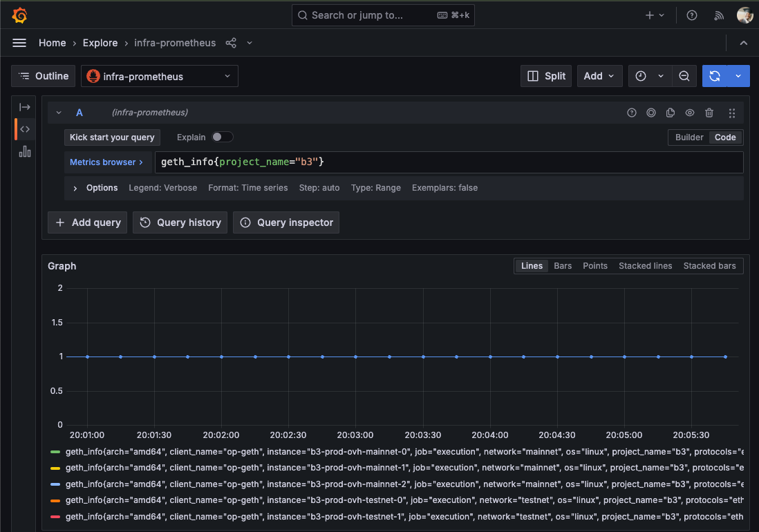
Task: Select the Stacked bars graph style
Action: point(709,266)
